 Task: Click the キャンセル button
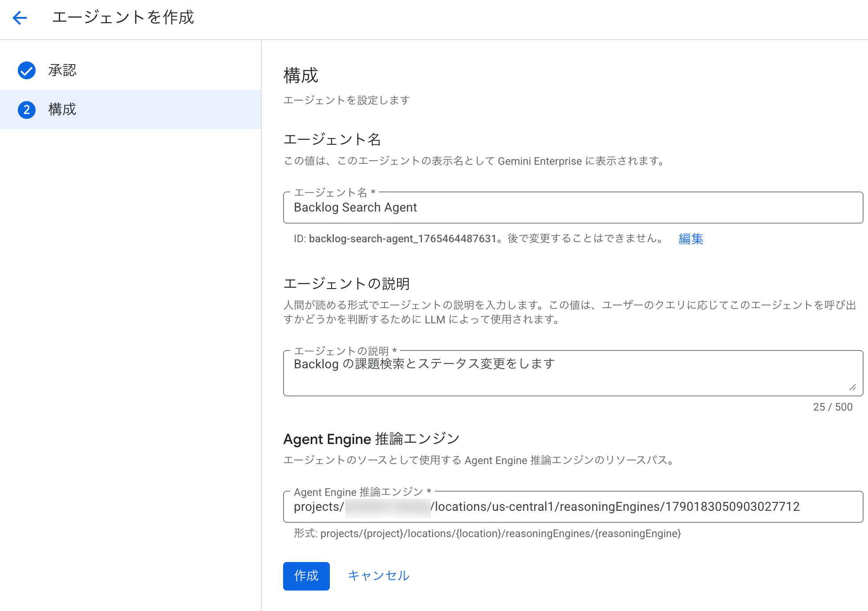pyautogui.click(x=378, y=576)
